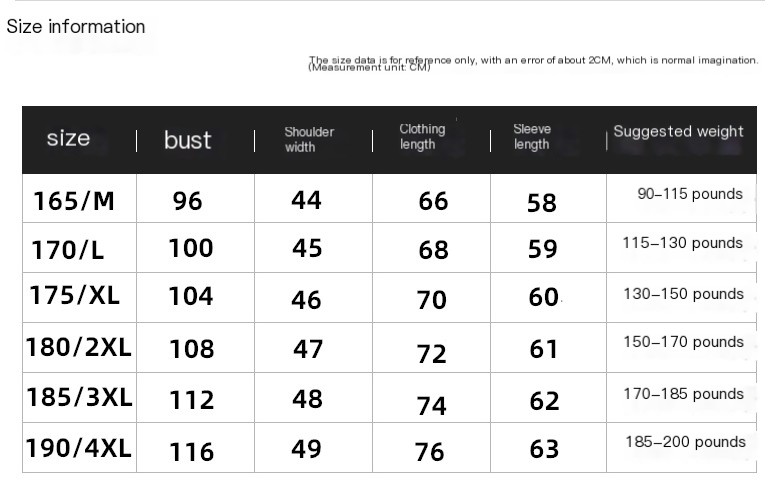This screenshot has height=489, width=784.
Task: Click the bust value 96
Action: pyautogui.click(x=188, y=201)
